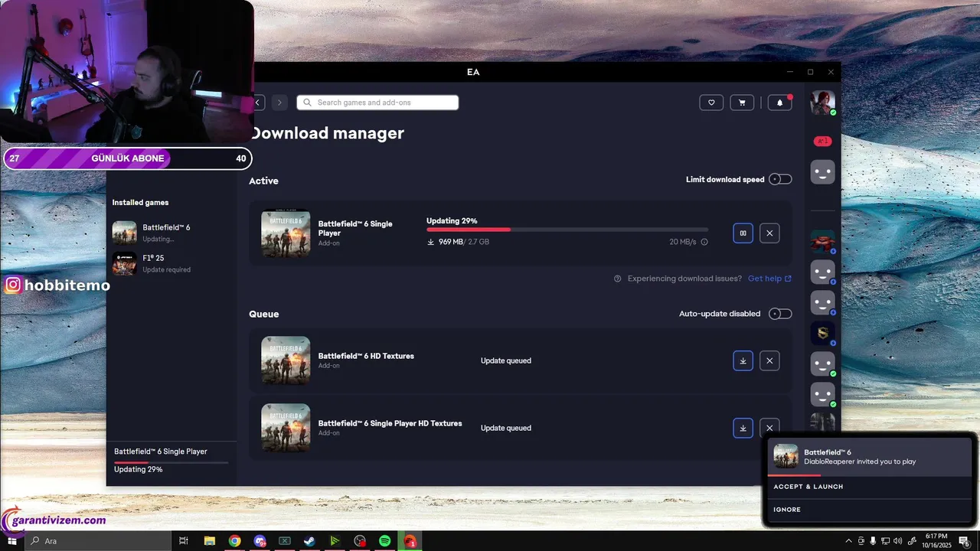Image resolution: width=980 pixels, height=551 pixels.
Task: Open the red friend requests badge
Action: [x=822, y=141]
